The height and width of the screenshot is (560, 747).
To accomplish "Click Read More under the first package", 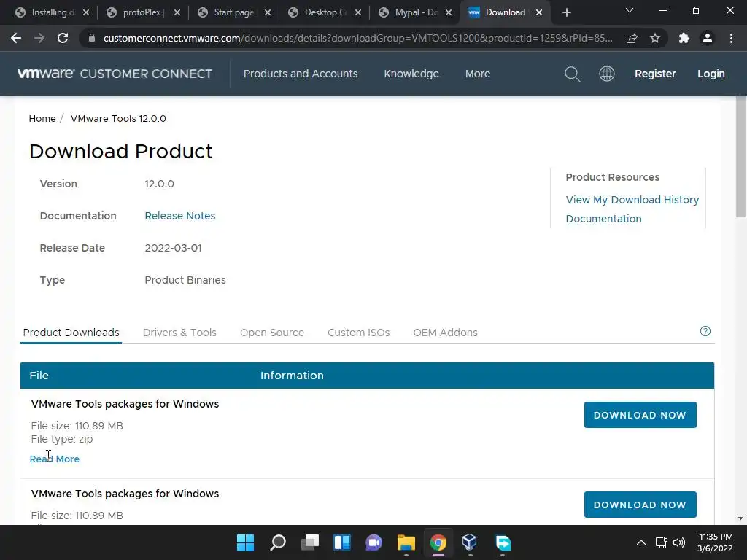I will point(54,459).
